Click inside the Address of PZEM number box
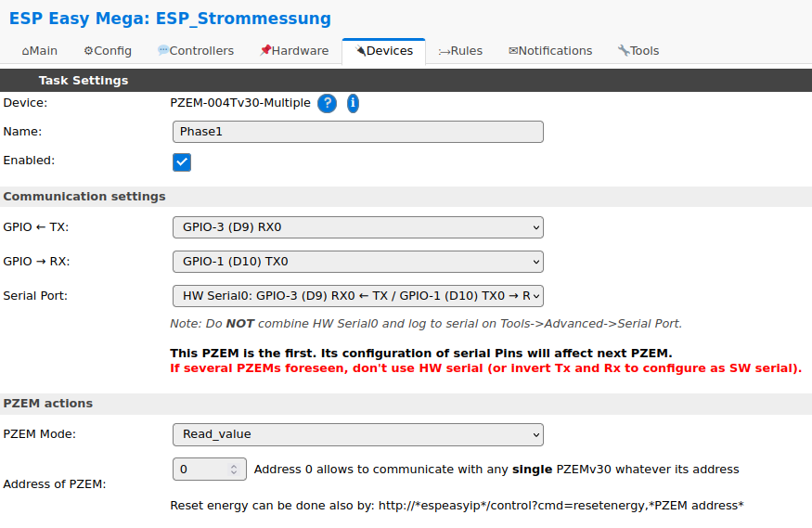Screen dimensions: 812x528 [x=202, y=469]
